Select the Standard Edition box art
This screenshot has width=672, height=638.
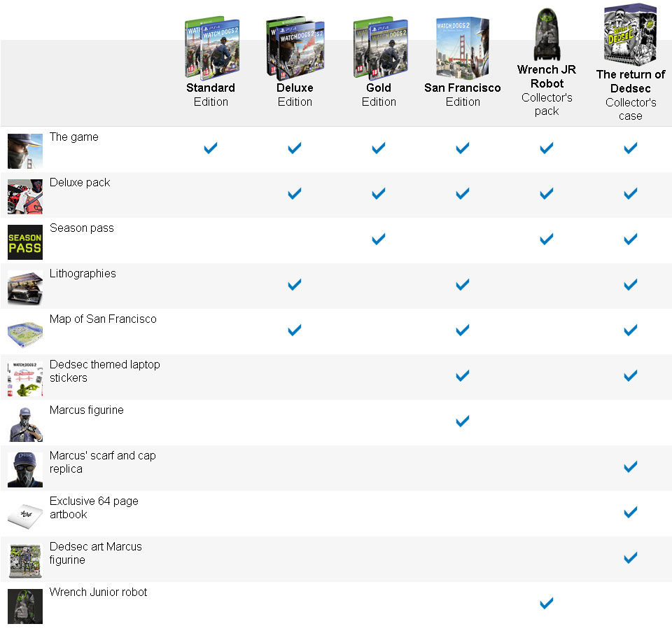click(x=211, y=48)
